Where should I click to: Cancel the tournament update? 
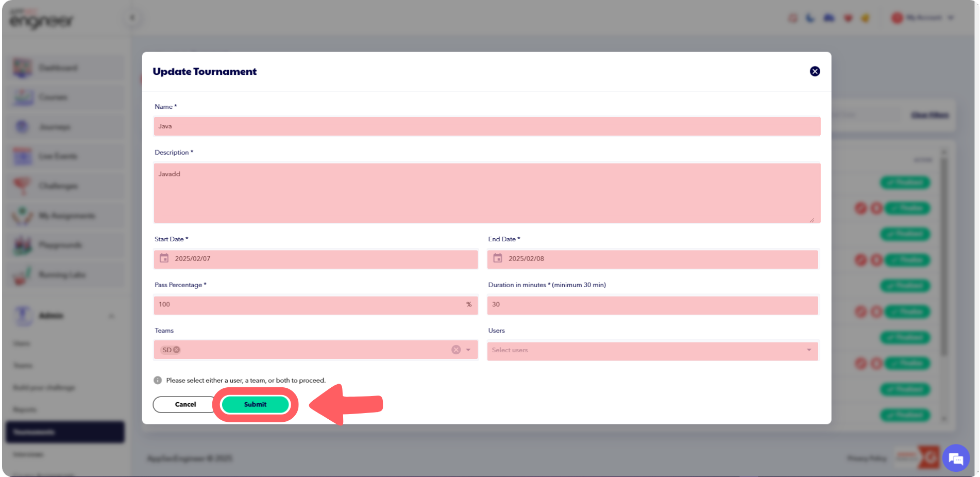pyautogui.click(x=184, y=404)
